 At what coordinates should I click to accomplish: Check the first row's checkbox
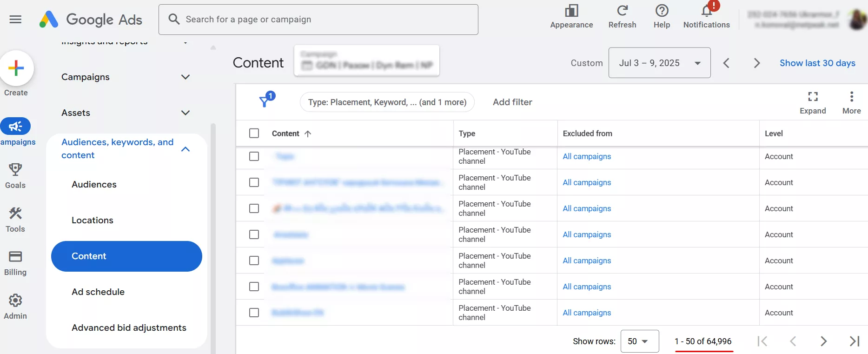click(x=254, y=156)
